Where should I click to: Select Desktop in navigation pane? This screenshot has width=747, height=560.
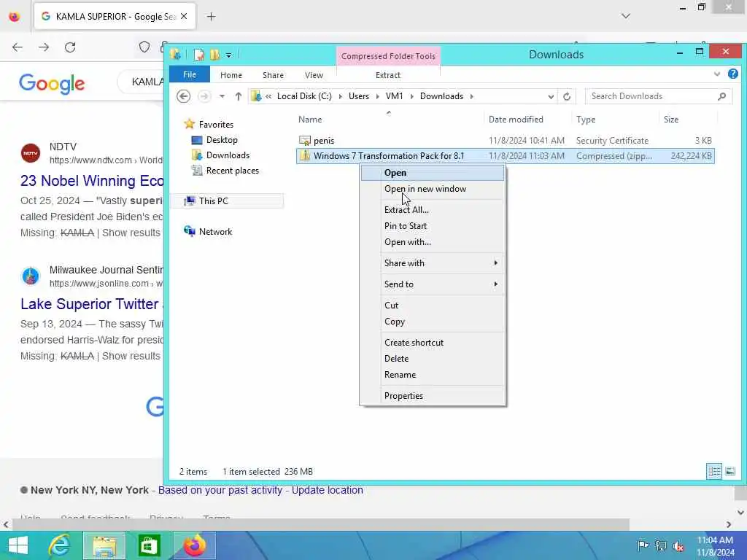pos(222,140)
